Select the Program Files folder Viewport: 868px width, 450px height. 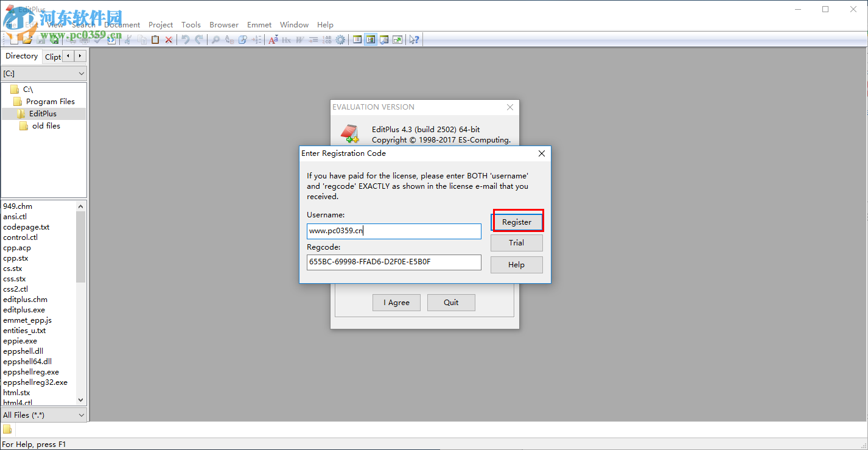[x=44, y=102]
